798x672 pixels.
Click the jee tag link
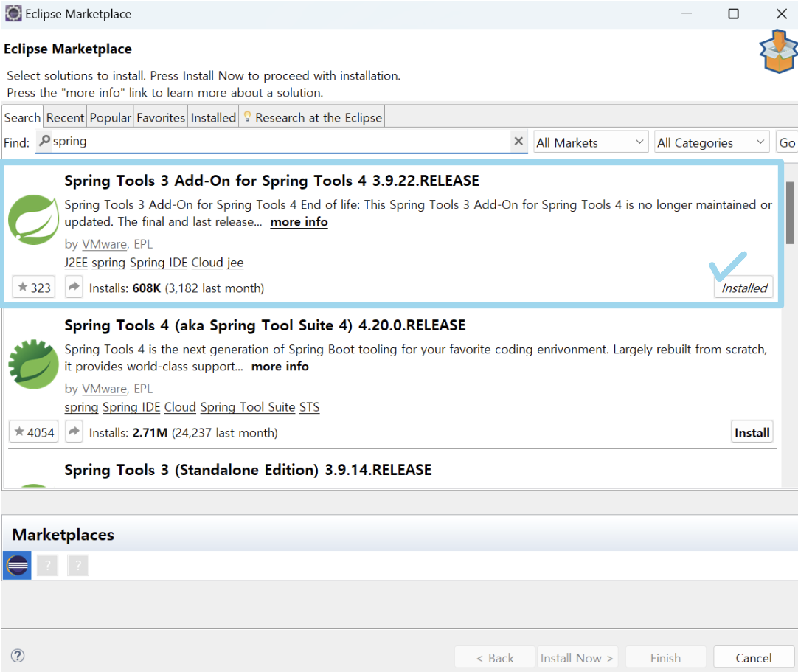[x=235, y=262]
